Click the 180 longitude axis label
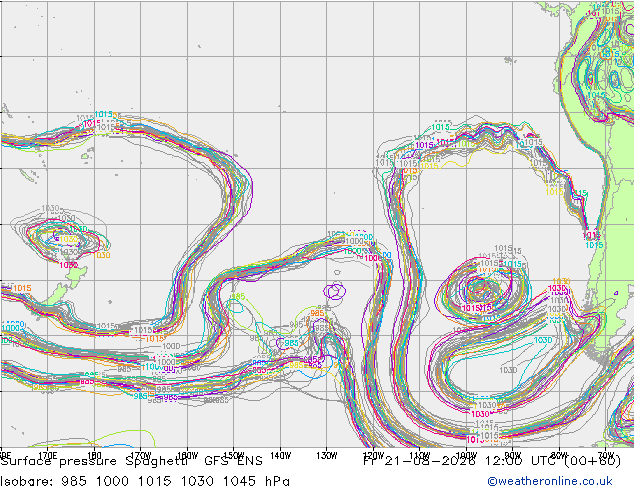The image size is (634, 490). 94,456
